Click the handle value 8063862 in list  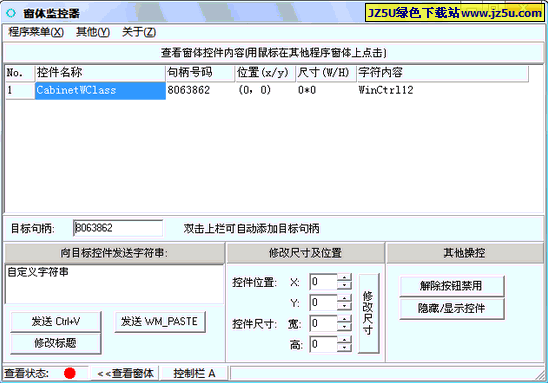(189, 90)
